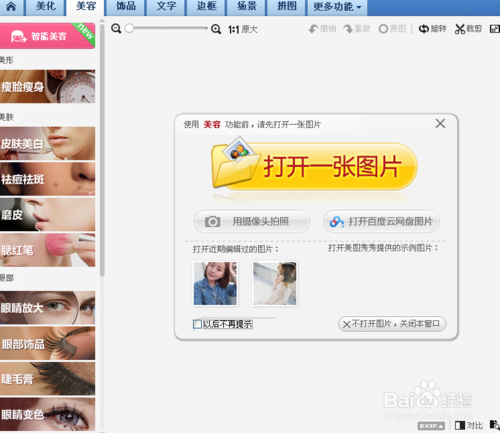Click the 打开一张图片 yellow button
This screenshot has width=500, height=433.
pos(315,167)
